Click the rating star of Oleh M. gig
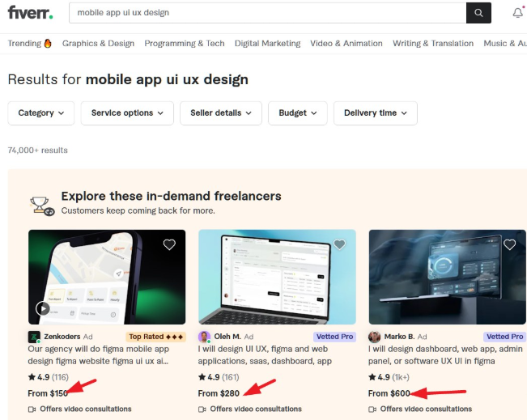 point(202,377)
